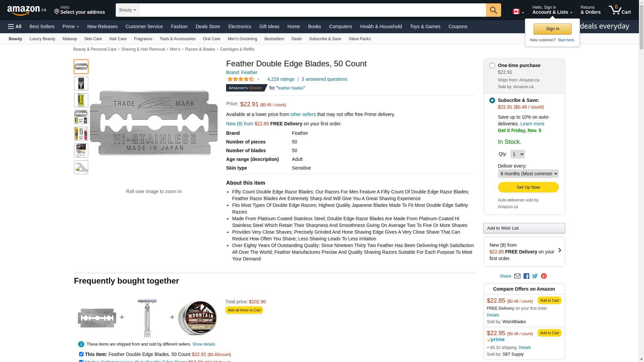This screenshot has width=644, height=362.
Task: Click inside the search input field
Action: pos(312,10)
